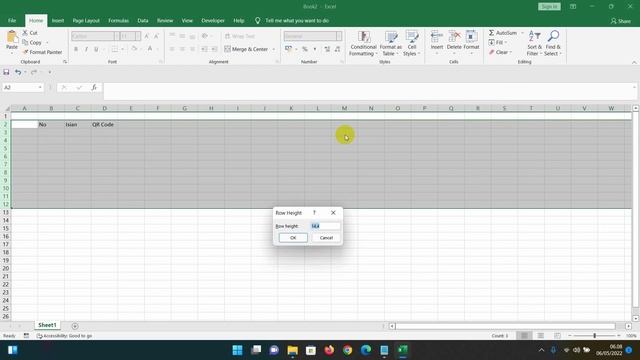640x360 pixels.
Task: Collapse the ribbon with the chevron
Action: [x=634, y=62]
